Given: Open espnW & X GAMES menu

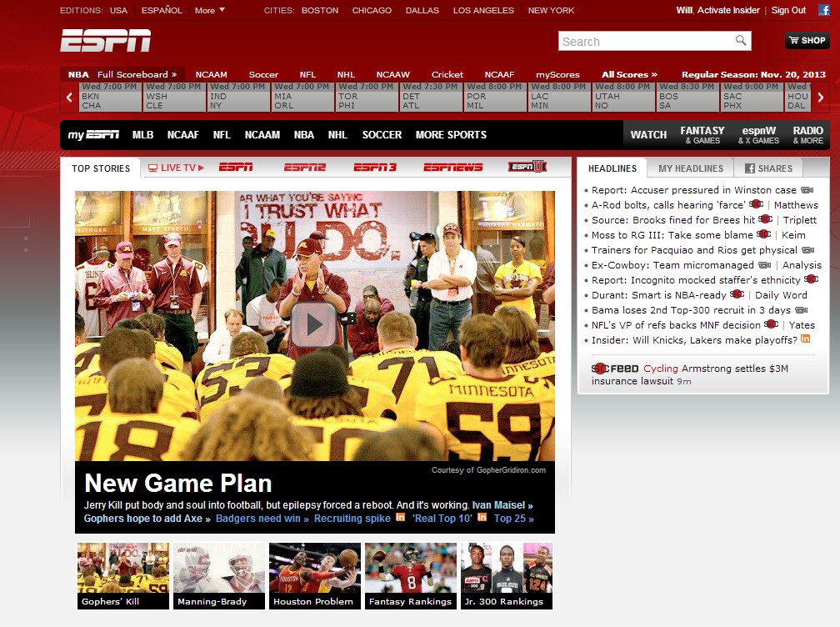Looking at the screenshot, I should click(x=758, y=134).
